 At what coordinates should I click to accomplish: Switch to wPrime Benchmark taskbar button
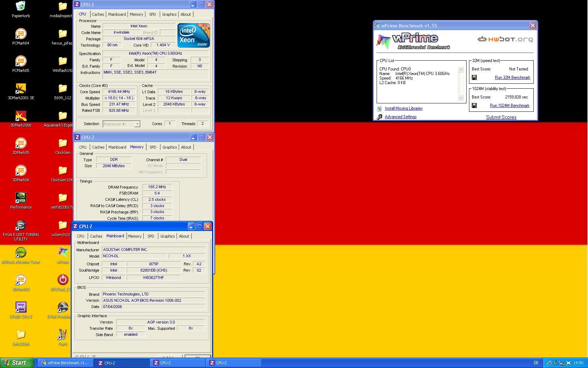click(65, 363)
